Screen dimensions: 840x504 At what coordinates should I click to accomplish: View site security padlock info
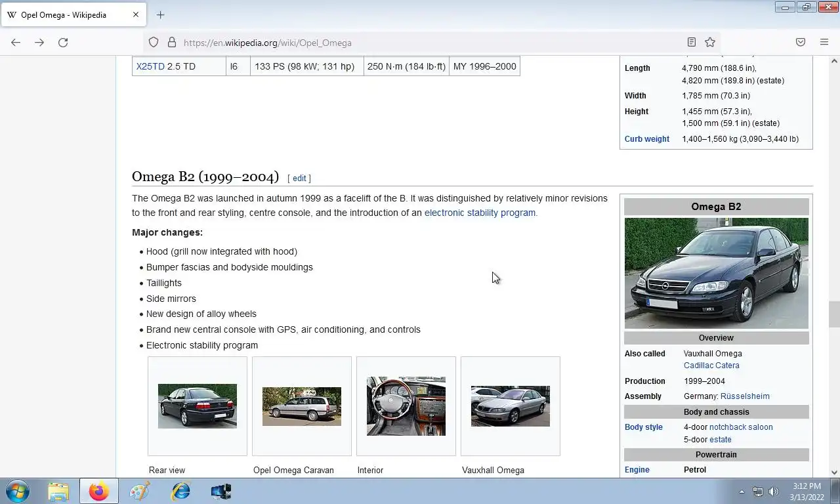pyautogui.click(x=172, y=42)
